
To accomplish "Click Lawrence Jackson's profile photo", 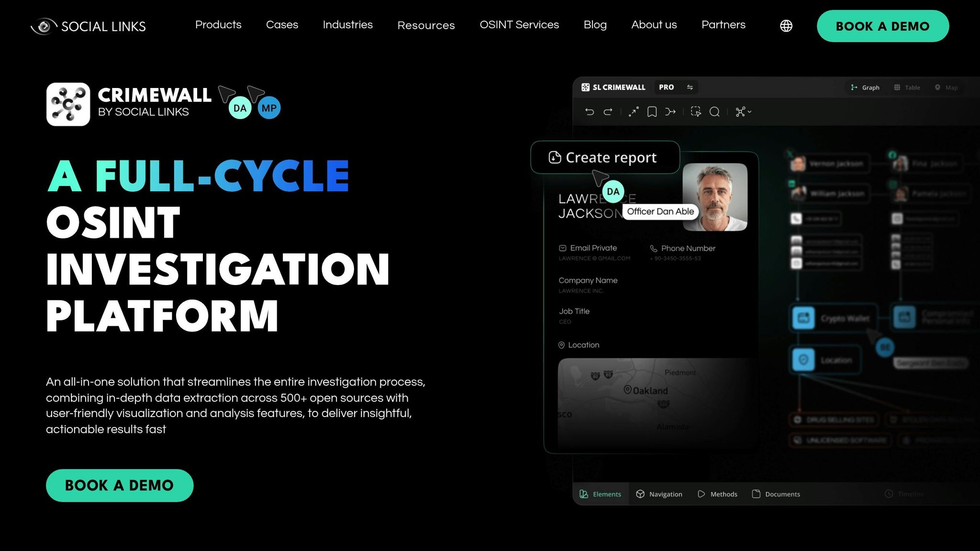I will tap(714, 197).
